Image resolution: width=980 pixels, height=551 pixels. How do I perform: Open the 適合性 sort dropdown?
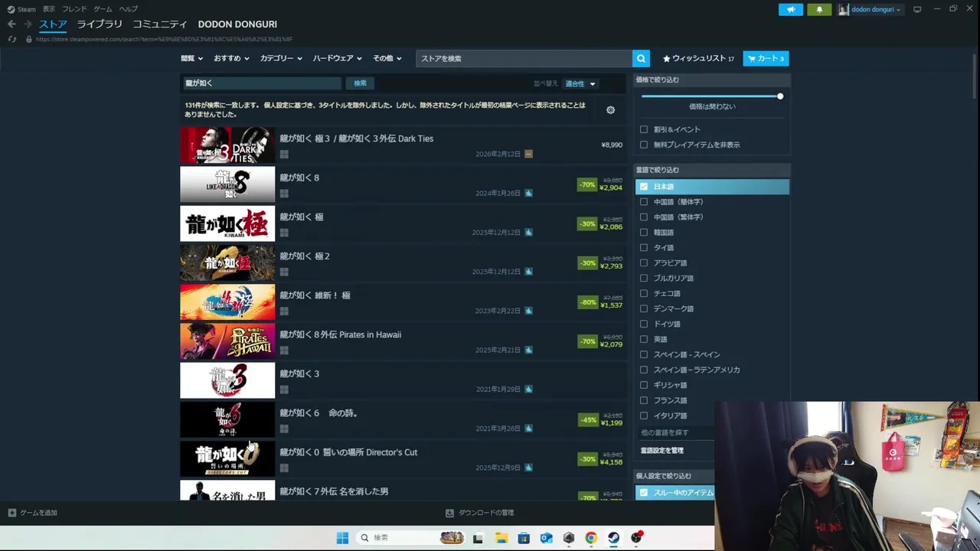pyautogui.click(x=580, y=83)
